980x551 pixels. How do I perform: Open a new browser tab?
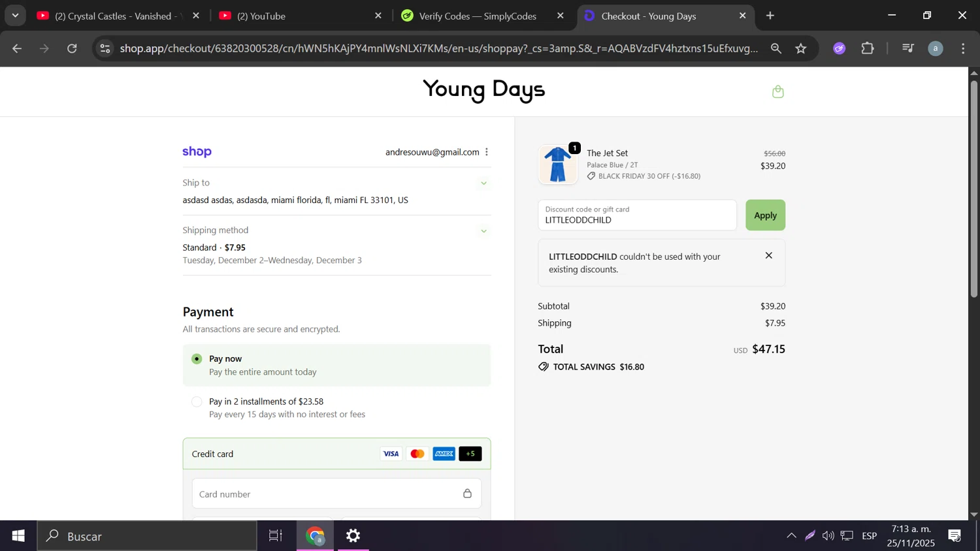[x=770, y=16]
